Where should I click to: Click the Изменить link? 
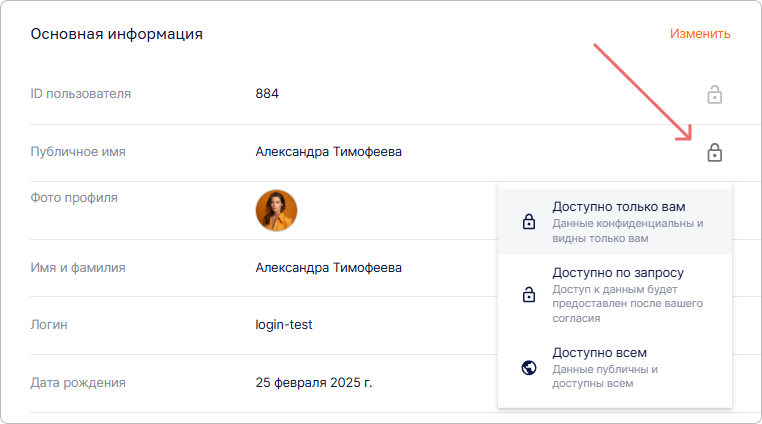700,34
